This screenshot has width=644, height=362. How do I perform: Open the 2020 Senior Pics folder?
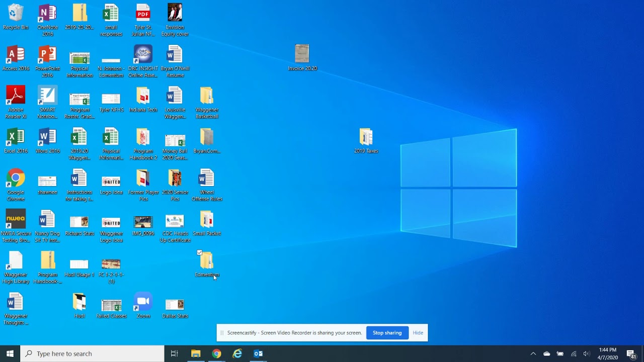175,185
